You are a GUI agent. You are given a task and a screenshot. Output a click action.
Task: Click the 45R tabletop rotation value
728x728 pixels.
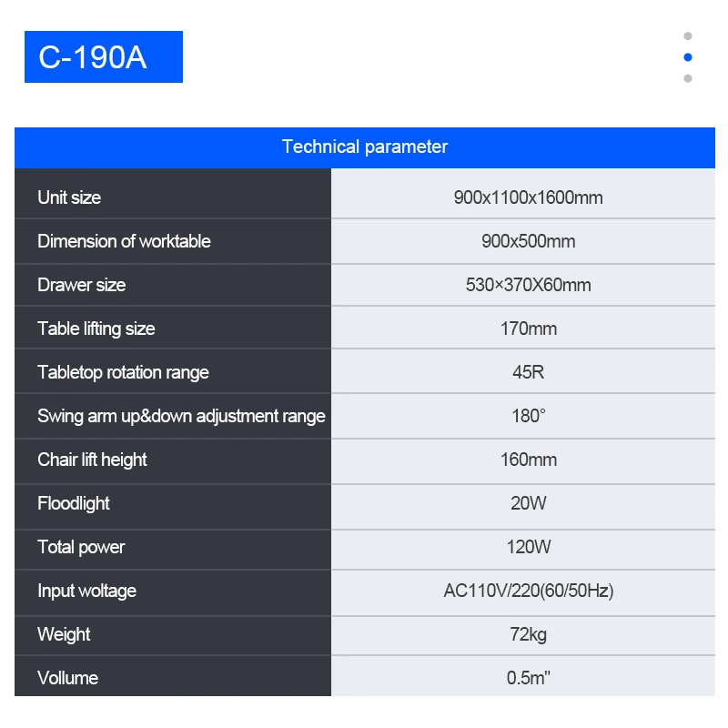click(528, 372)
